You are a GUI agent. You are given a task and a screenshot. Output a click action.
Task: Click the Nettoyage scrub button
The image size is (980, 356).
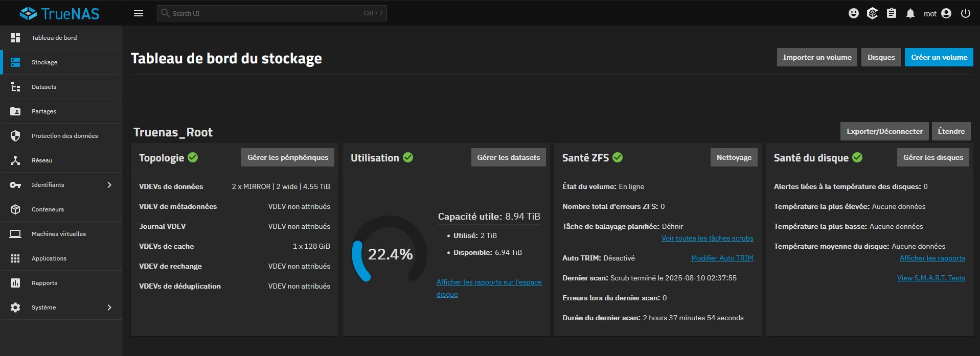[x=734, y=157]
